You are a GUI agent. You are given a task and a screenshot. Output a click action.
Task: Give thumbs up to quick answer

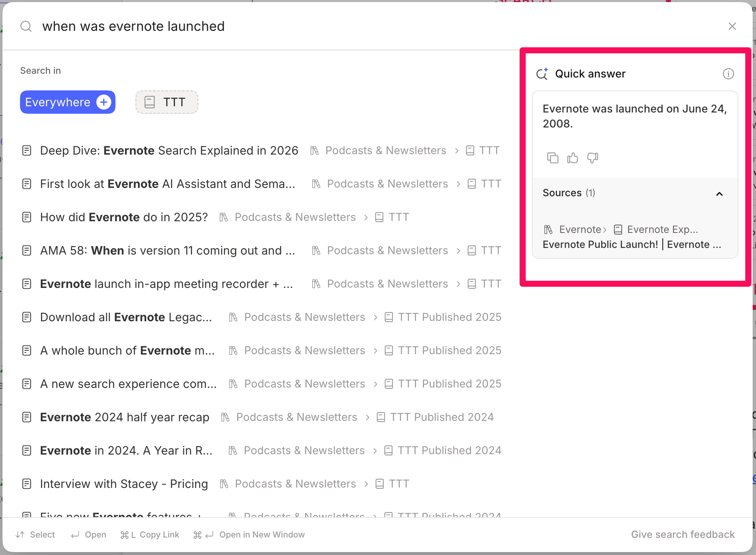(x=573, y=158)
